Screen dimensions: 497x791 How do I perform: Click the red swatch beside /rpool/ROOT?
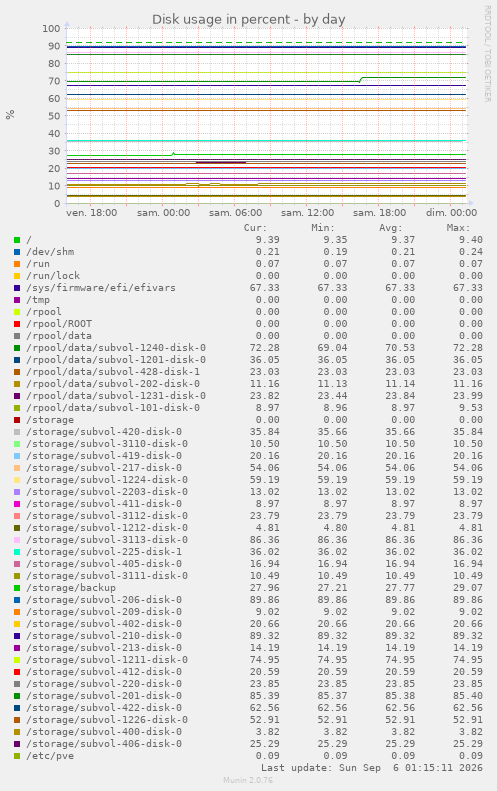click(x=17, y=324)
